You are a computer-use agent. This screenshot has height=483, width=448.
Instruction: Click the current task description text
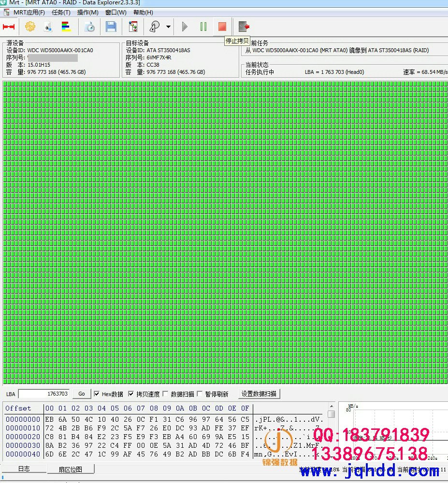click(337, 50)
